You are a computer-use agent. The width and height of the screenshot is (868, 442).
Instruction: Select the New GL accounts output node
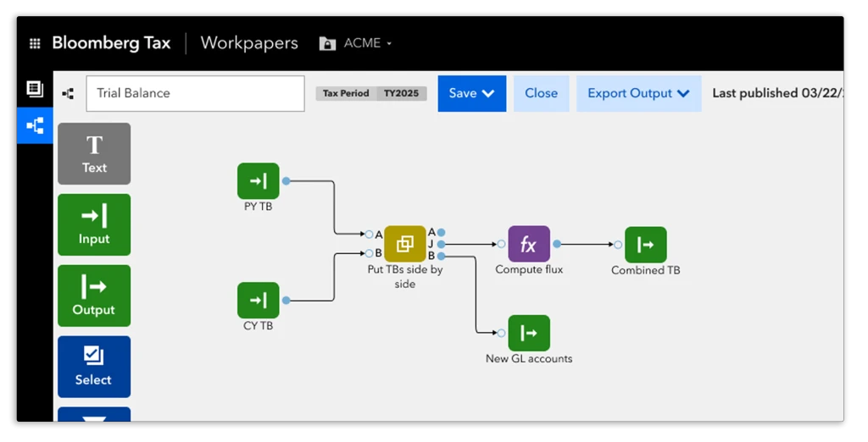click(529, 333)
